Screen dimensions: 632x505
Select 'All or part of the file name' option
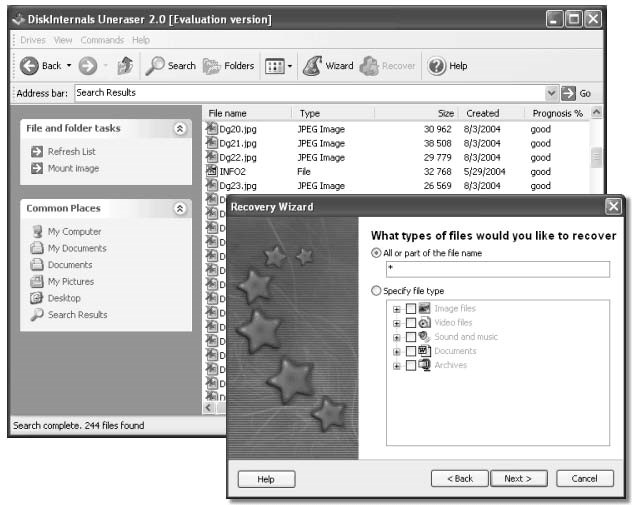point(376,253)
